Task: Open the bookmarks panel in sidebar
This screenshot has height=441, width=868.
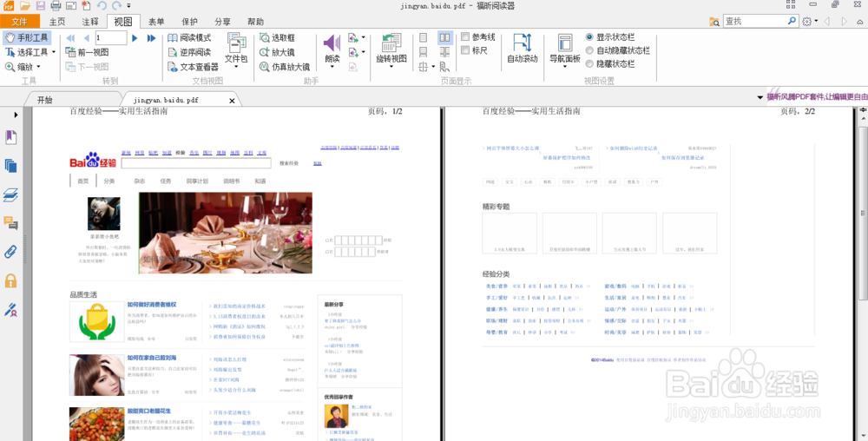Action: pos(10,136)
